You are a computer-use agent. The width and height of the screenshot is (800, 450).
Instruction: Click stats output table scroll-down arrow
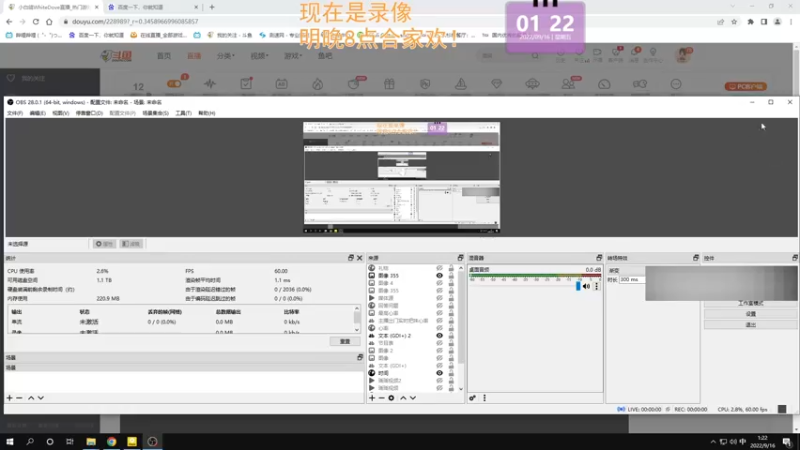(357, 330)
